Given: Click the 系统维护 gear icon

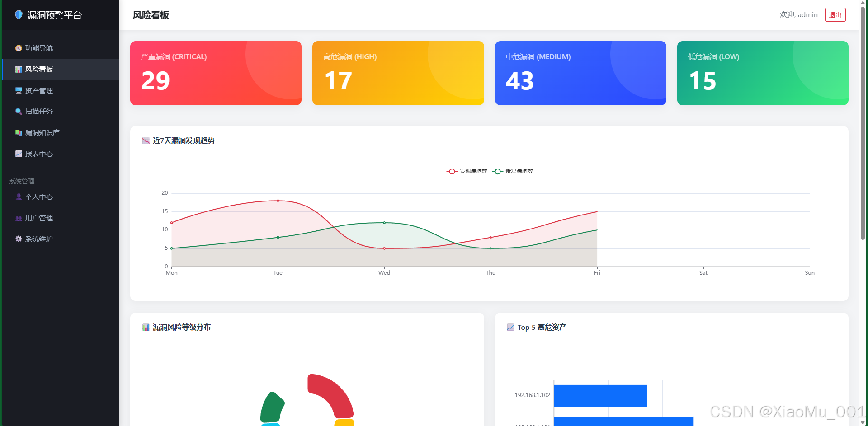Looking at the screenshot, I should (19, 239).
